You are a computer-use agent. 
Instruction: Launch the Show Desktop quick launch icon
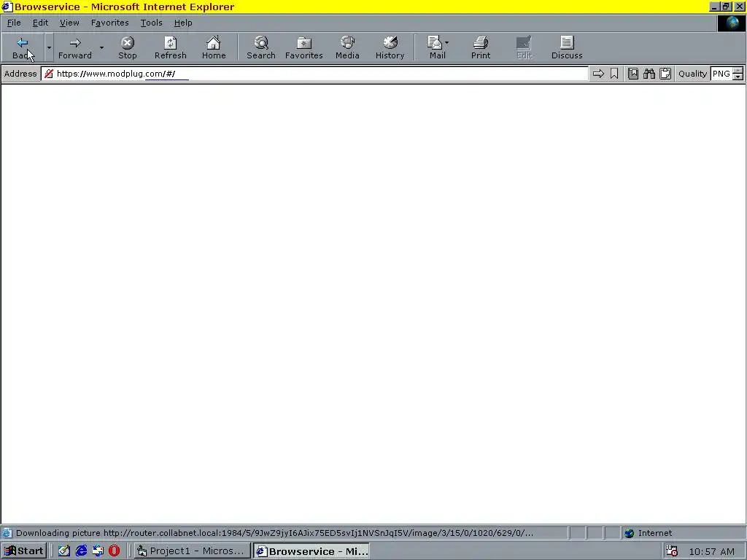pos(64,551)
